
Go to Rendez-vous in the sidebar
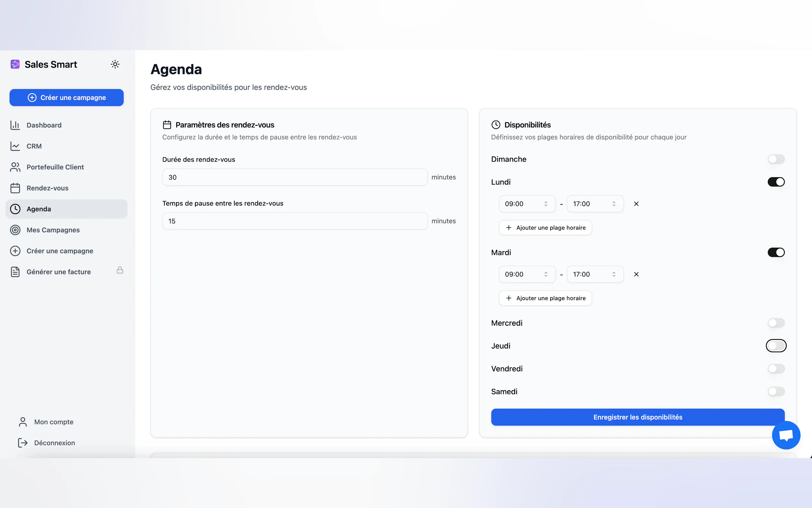tap(47, 188)
